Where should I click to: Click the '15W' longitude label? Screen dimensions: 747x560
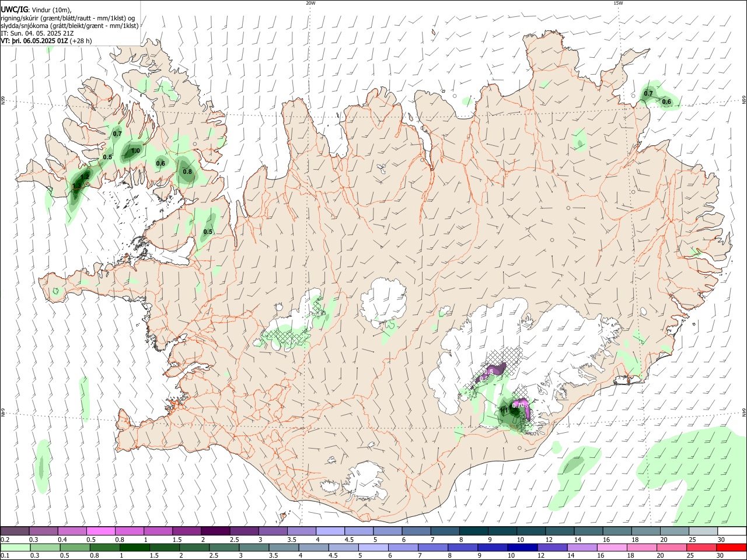pyautogui.click(x=618, y=3)
